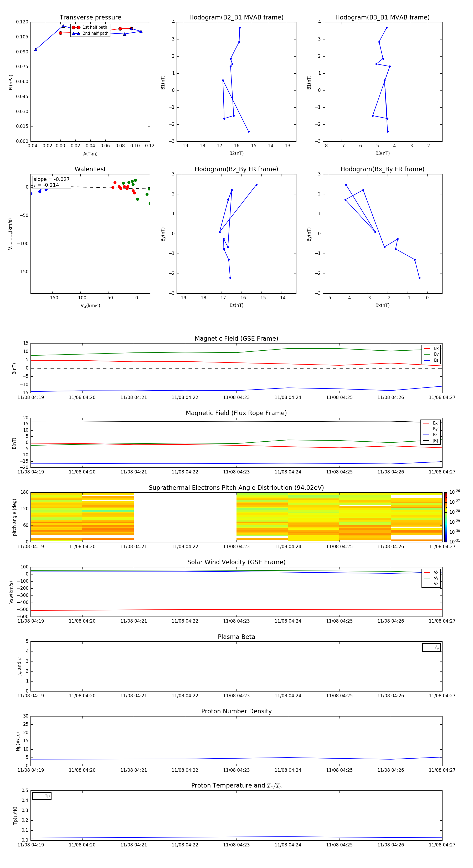
Task: Select the "Vx" entry in velocity legend
Action: (431, 572)
